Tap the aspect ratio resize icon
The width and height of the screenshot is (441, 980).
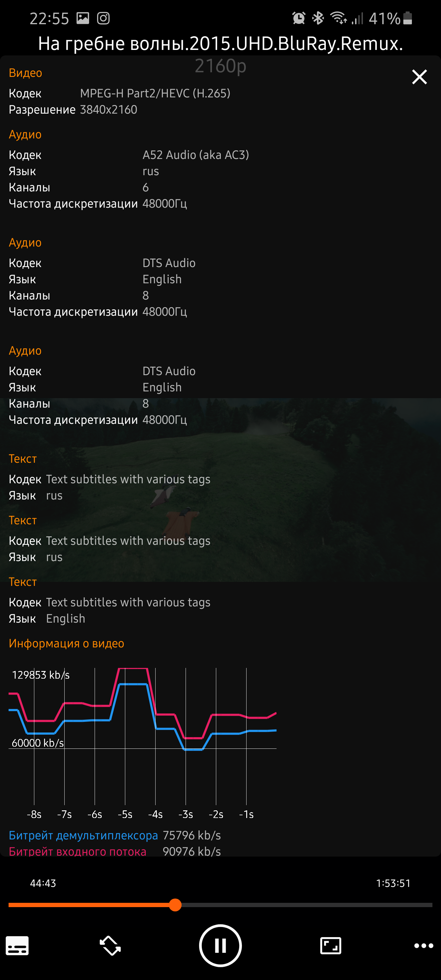[x=330, y=945]
